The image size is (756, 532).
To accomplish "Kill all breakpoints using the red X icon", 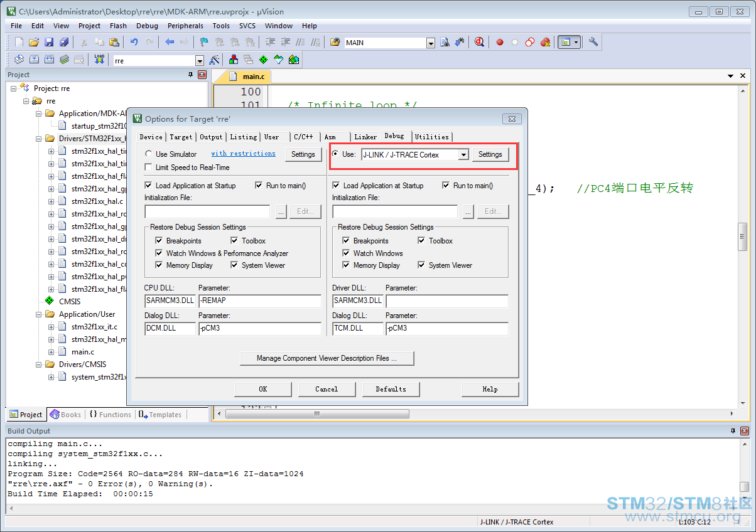I will tap(545, 42).
